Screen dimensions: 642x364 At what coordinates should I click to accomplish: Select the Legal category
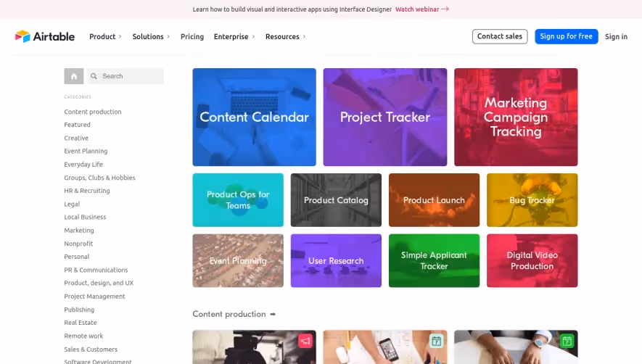point(72,204)
